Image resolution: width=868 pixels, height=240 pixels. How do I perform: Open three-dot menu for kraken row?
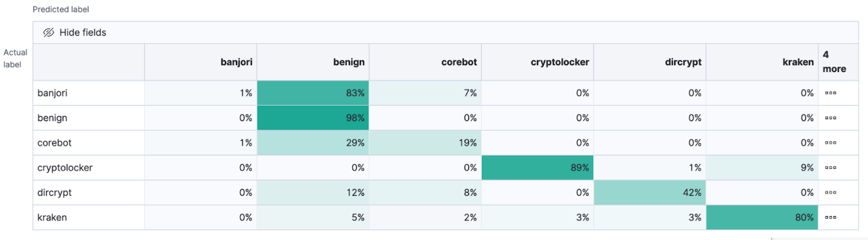tap(830, 218)
